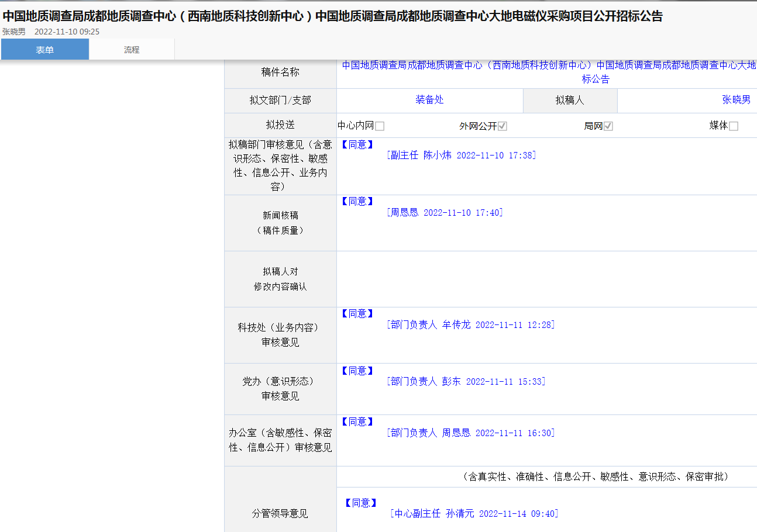Click the blue 稿件名称 title text

point(548,72)
